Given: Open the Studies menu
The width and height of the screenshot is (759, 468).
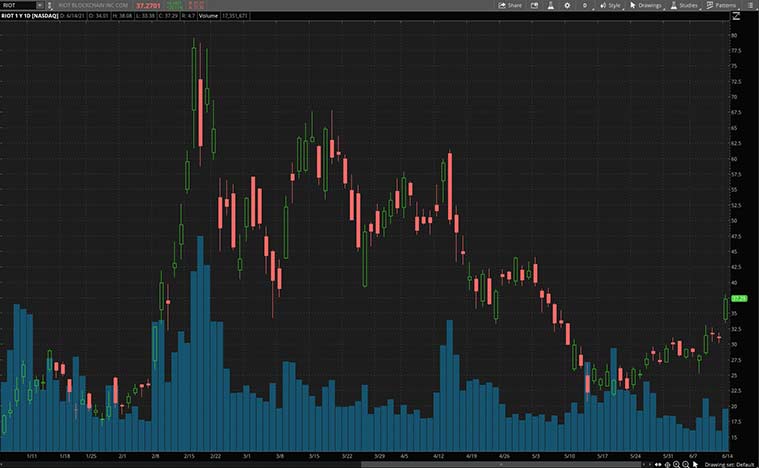Looking at the screenshot, I should coord(684,5).
